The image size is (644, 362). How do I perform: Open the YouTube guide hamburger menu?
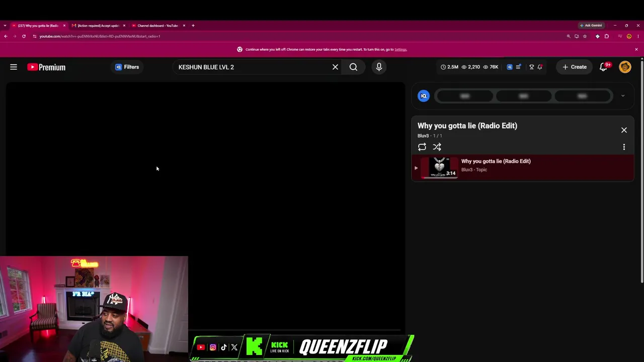(14, 67)
